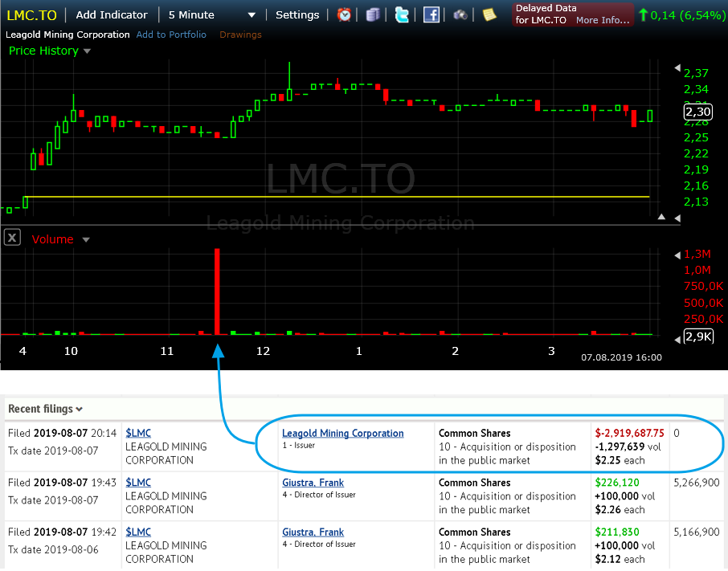Screen dimensions: 728x571
Task: Click More Info in Delayed Data notice
Action: (603, 20)
